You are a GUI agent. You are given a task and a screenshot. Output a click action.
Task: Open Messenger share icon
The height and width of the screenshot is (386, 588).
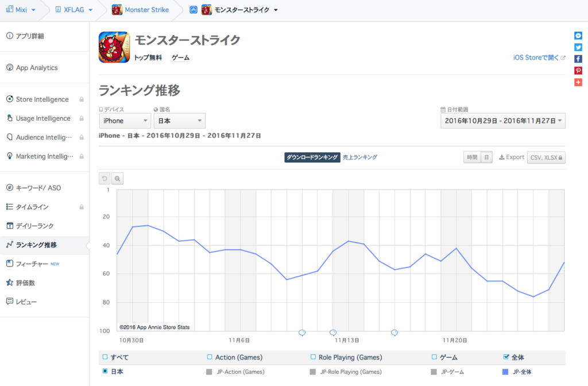(578, 36)
